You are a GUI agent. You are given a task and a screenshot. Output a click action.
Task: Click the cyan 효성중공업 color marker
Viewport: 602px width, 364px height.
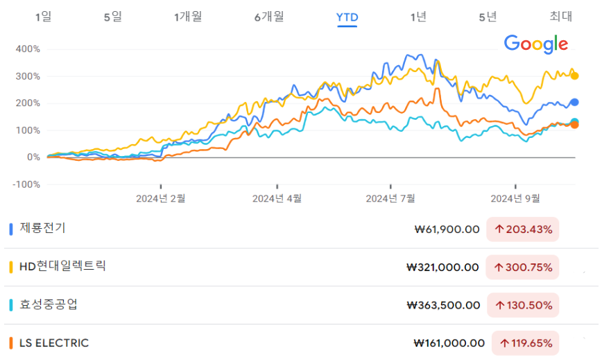pyautogui.click(x=11, y=305)
